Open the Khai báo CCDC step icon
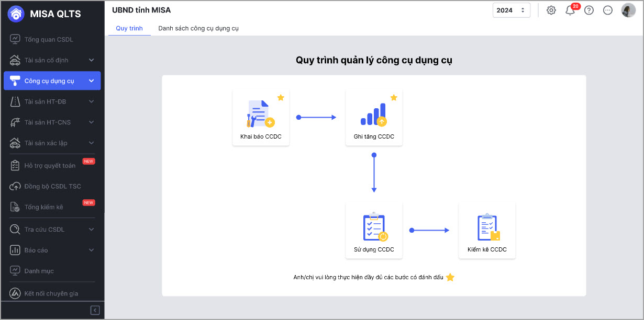The image size is (644, 320). tap(261, 114)
